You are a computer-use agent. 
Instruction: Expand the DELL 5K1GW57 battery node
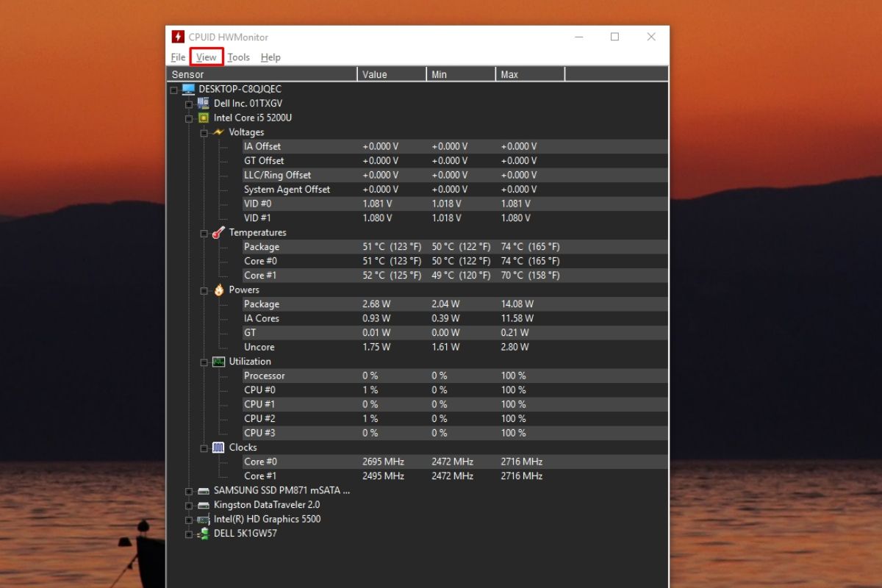click(189, 534)
